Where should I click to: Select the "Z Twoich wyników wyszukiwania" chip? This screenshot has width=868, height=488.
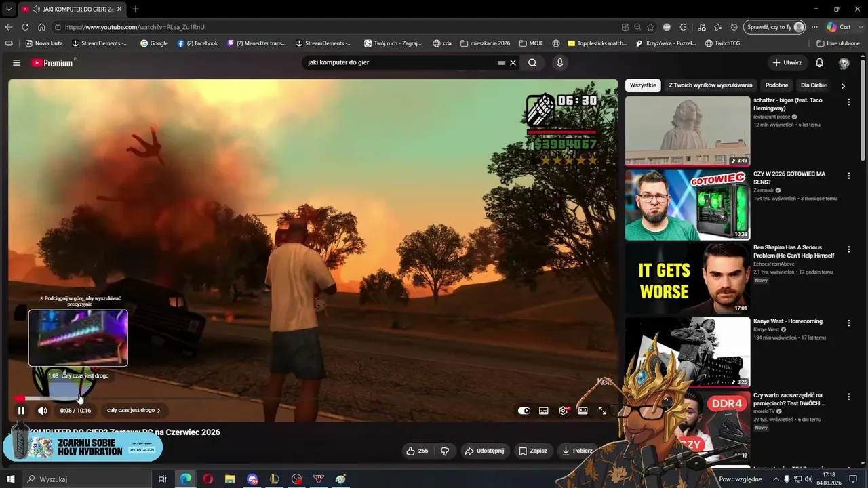[711, 85]
